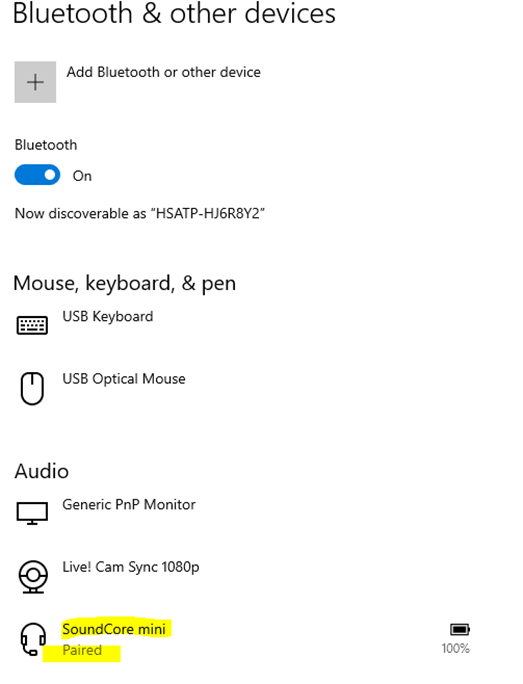Select Add Bluetooth or other device label
This screenshot has width=523, height=684.
pos(164,72)
